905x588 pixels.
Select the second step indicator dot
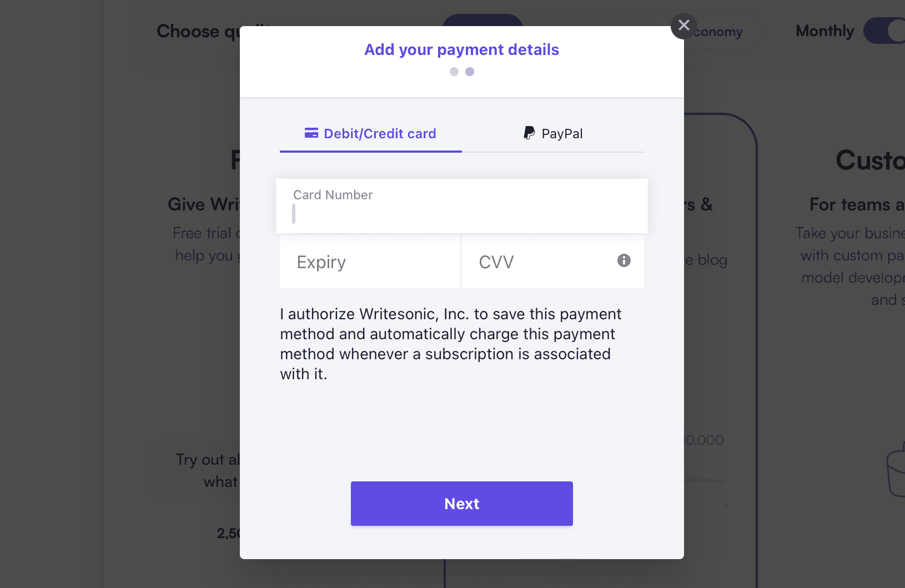click(470, 72)
